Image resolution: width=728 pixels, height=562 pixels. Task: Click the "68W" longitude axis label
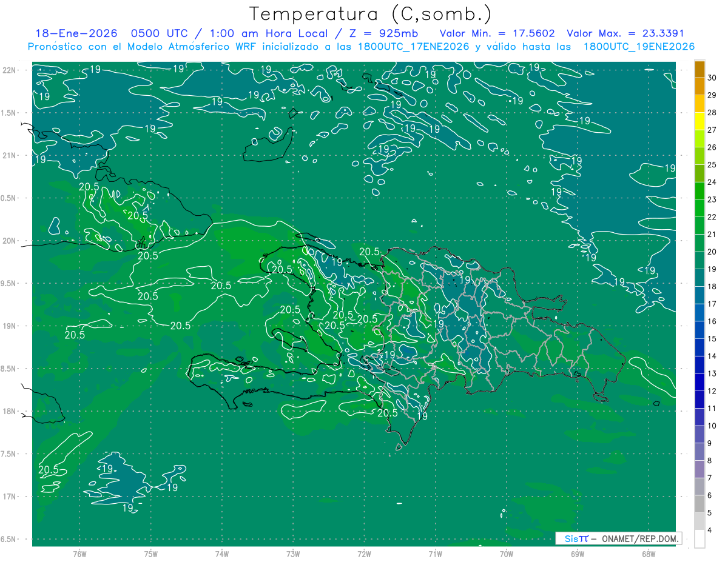click(649, 554)
